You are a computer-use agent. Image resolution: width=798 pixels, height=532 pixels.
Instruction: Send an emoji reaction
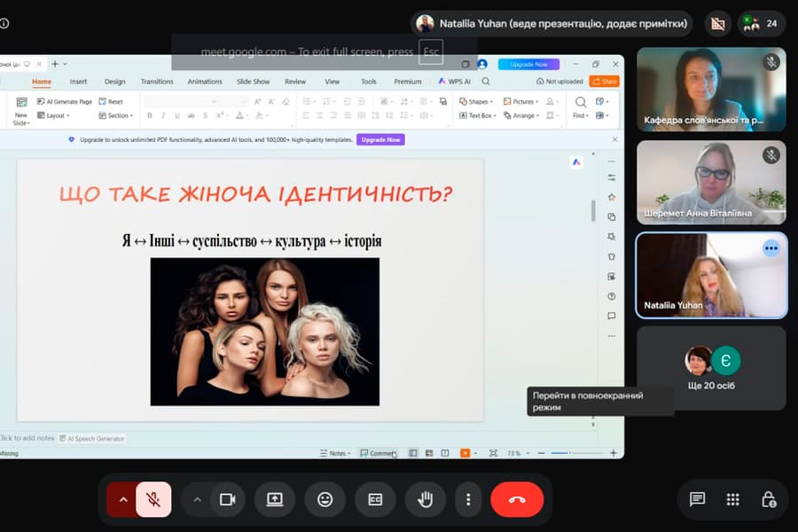325,499
